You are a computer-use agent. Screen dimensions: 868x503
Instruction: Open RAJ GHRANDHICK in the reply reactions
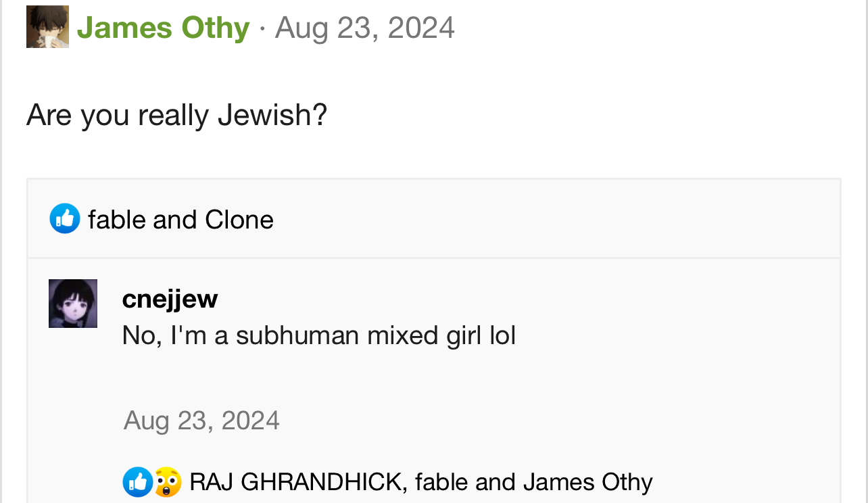pos(295,482)
